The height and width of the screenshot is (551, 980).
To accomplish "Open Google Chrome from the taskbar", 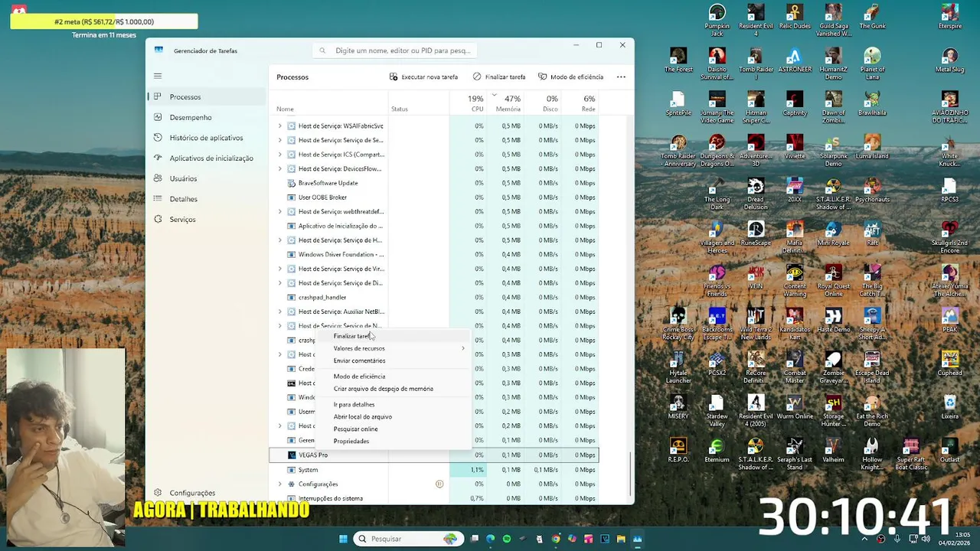I will 556,539.
